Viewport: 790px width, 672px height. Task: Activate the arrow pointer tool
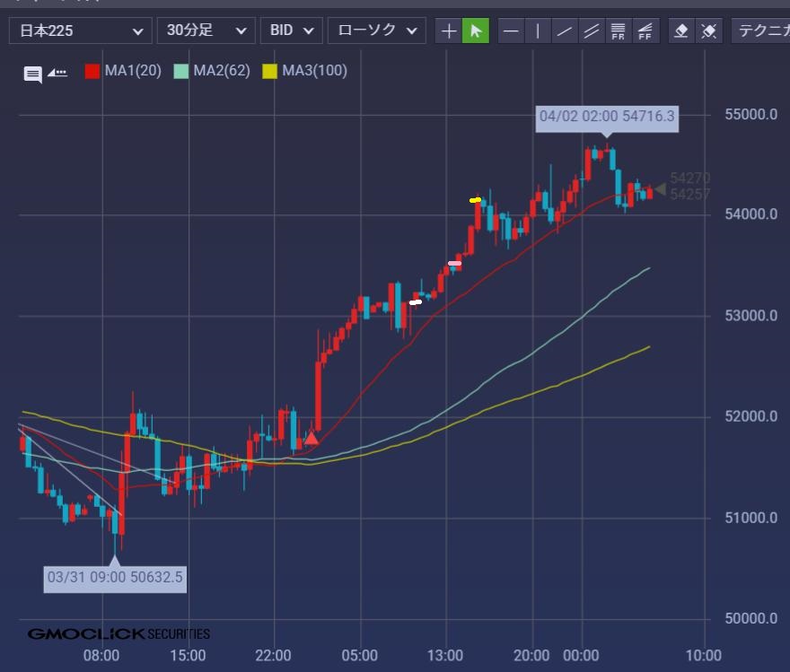tap(476, 31)
